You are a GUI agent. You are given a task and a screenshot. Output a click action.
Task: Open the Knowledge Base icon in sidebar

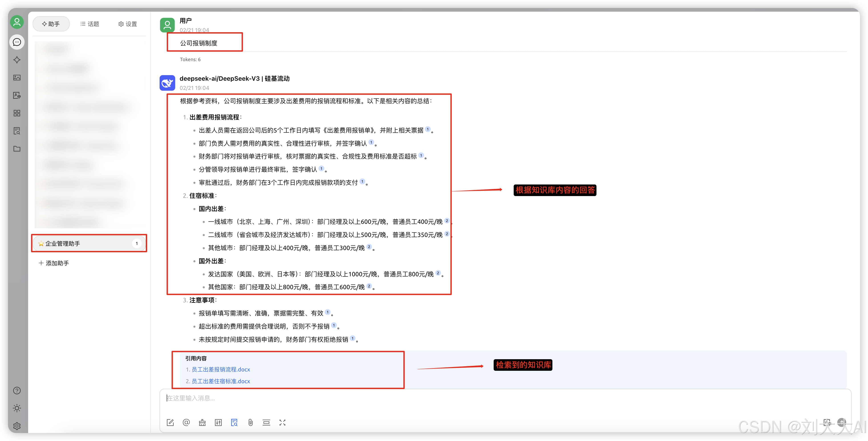coord(16,131)
